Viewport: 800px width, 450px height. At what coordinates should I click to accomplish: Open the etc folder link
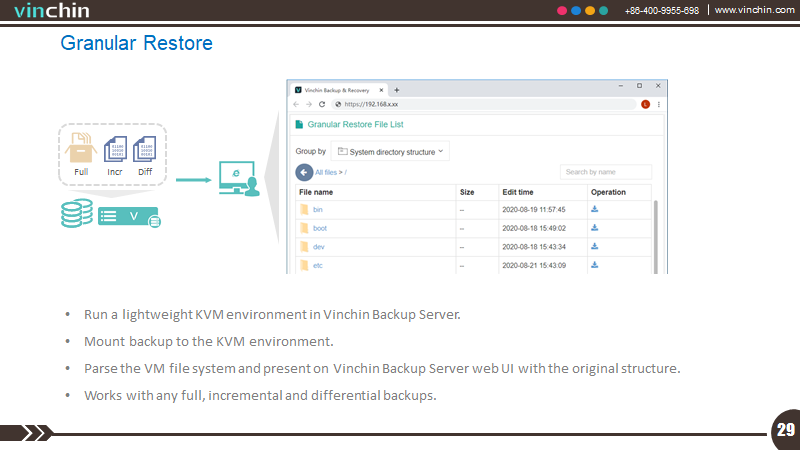pos(318,265)
